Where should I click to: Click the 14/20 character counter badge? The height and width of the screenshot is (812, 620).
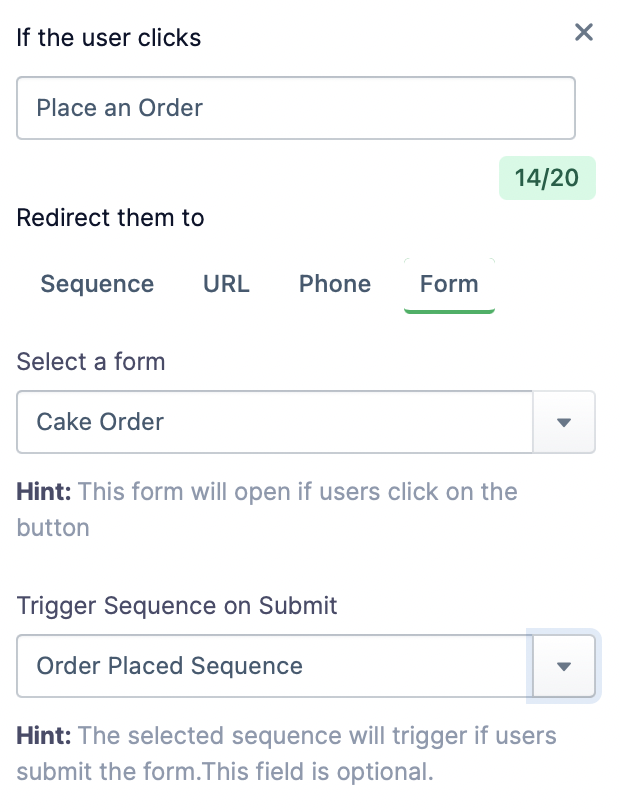coord(546,178)
